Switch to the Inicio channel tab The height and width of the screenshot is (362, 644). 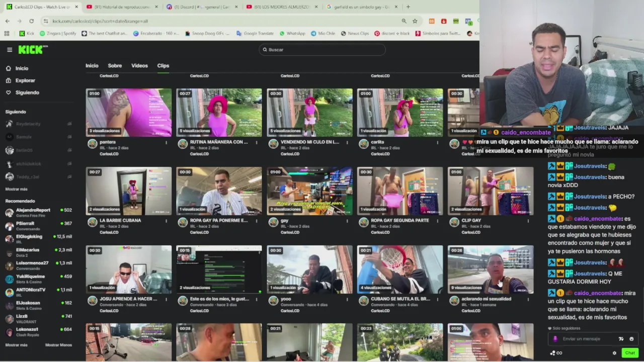92,66
